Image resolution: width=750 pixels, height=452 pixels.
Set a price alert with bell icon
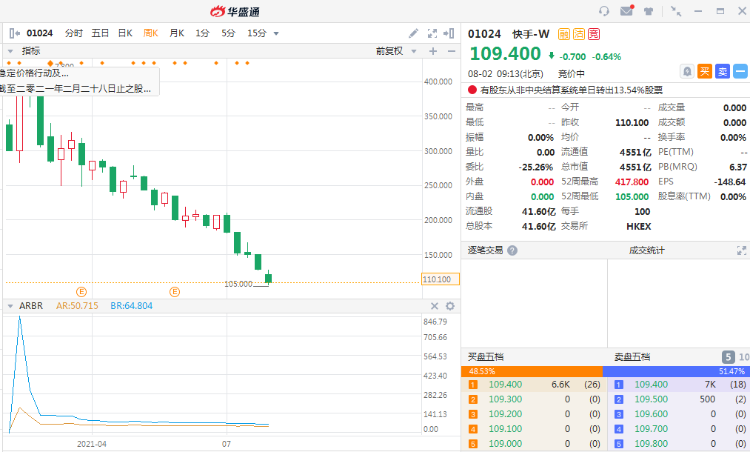pyautogui.click(x=687, y=71)
